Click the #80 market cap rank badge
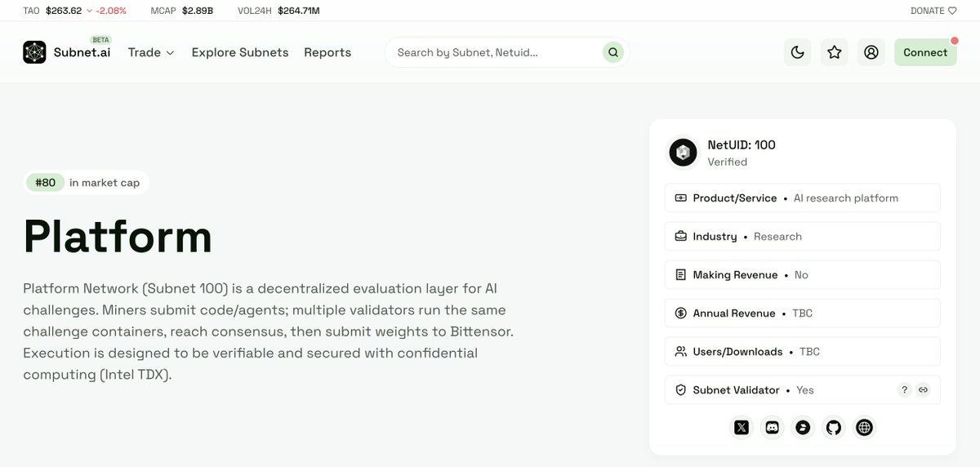980x467 pixels. click(x=46, y=183)
